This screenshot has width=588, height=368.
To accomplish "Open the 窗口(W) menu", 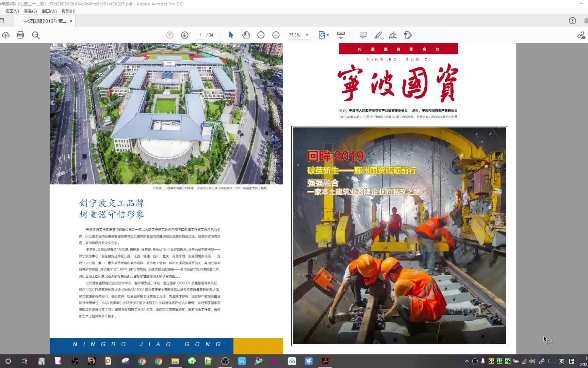I will pos(49,11).
